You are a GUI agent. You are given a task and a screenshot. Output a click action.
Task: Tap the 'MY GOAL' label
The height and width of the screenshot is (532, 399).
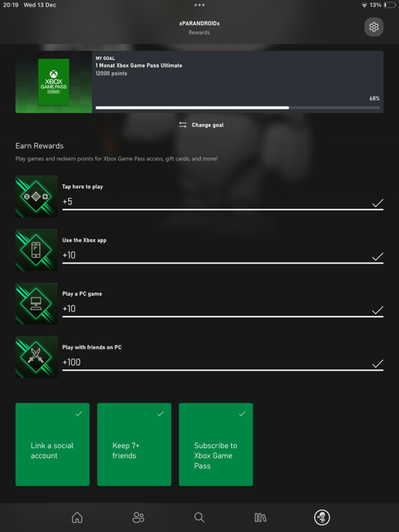click(106, 58)
